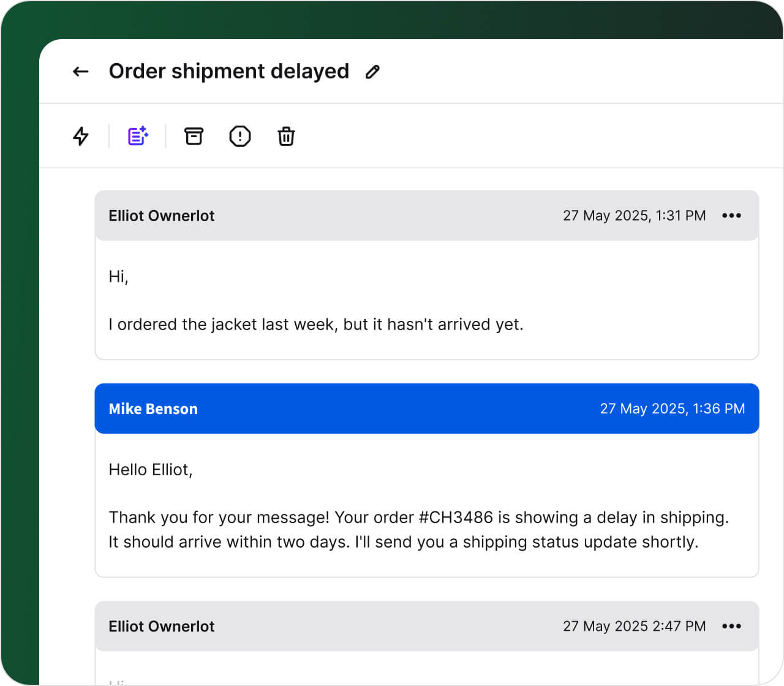The image size is (784, 686).
Task: Click sender name Elliot Ownerlot
Action: (x=161, y=215)
